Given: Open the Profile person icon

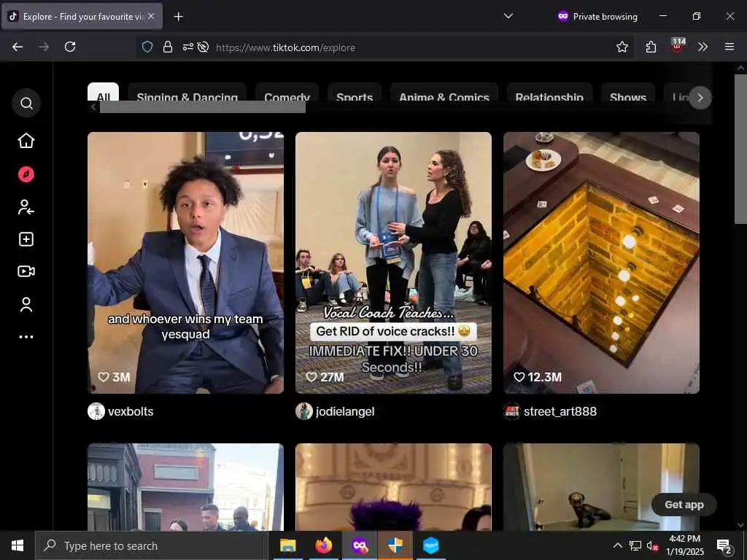Looking at the screenshot, I should [x=26, y=305].
